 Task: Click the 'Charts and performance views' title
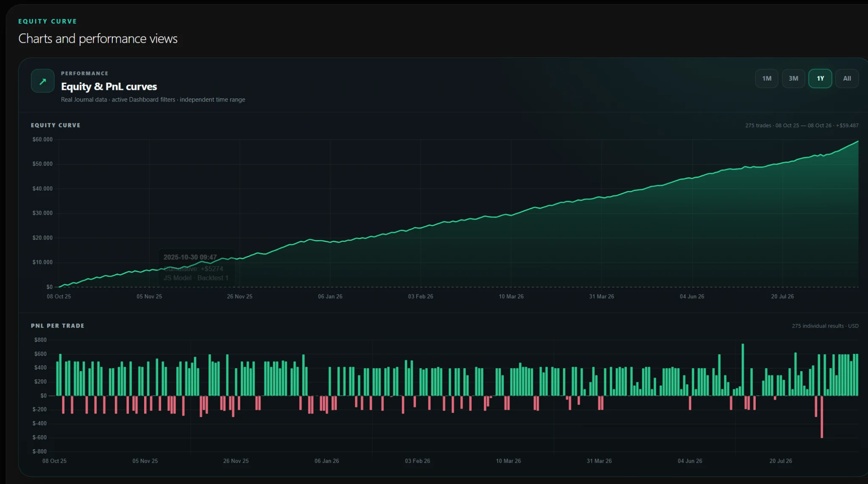point(98,39)
